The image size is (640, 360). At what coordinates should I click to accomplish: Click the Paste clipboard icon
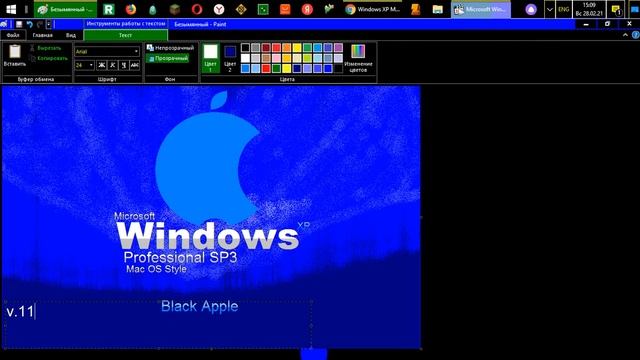pos(15,52)
